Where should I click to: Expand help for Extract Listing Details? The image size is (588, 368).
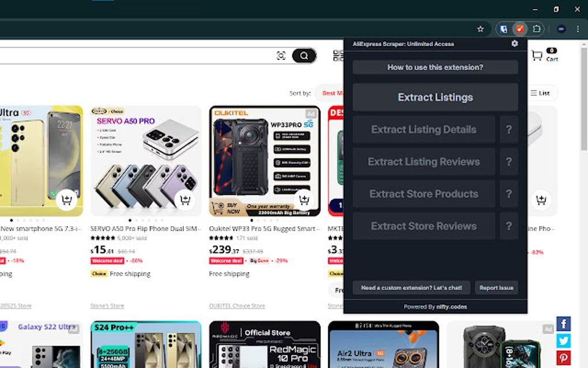tap(508, 129)
